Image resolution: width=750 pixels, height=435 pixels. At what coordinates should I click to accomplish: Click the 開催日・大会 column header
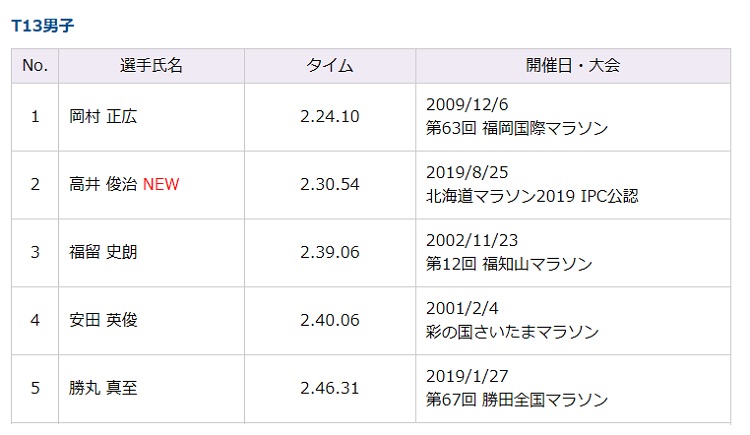click(x=573, y=66)
